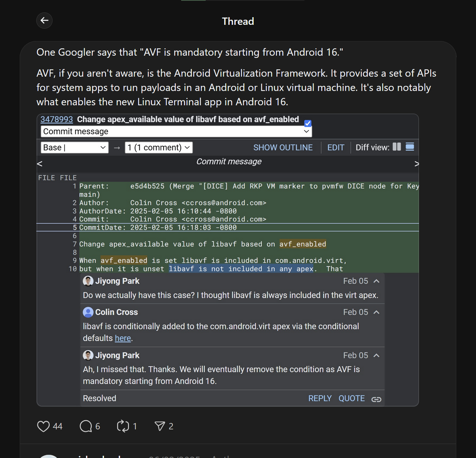Toggle the reviewed checkbox beside the change title

pyautogui.click(x=308, y=123)
